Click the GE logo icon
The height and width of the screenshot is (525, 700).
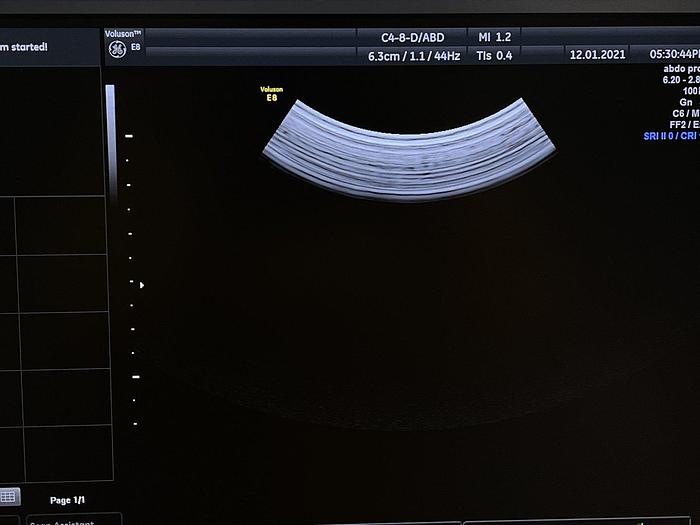pos(116,48)
